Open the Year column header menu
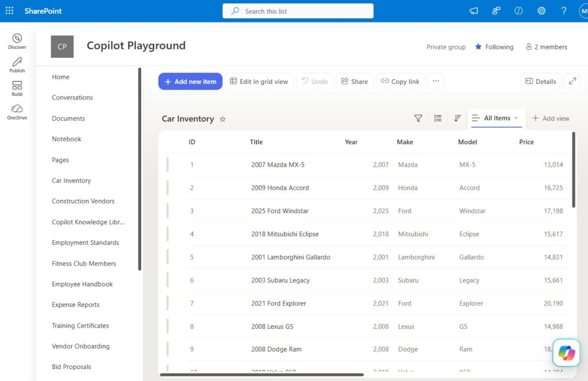The image size is (588, 381). pyautogui.click(x=351, y=142)
